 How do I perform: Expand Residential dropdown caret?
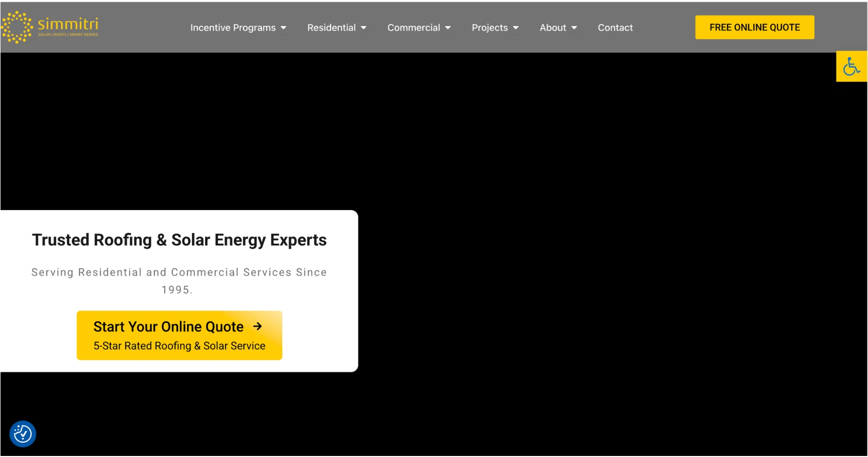click(364, 28)
